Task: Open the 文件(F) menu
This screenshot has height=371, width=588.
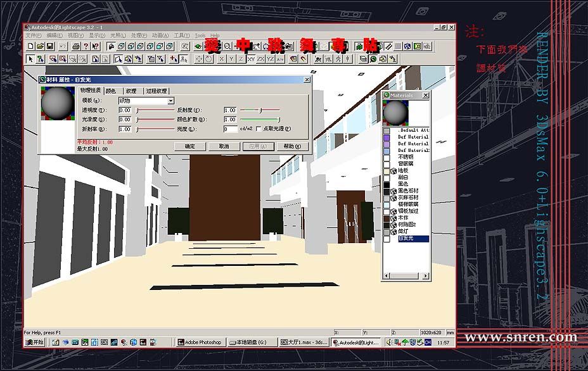Action: coord(34,35)
